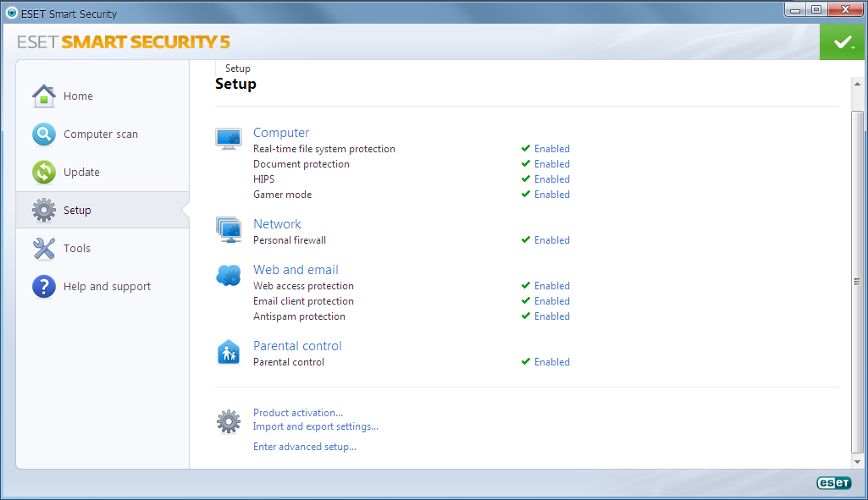Click the Tools wrench icon
868x500 pixels.
point(44,249)
